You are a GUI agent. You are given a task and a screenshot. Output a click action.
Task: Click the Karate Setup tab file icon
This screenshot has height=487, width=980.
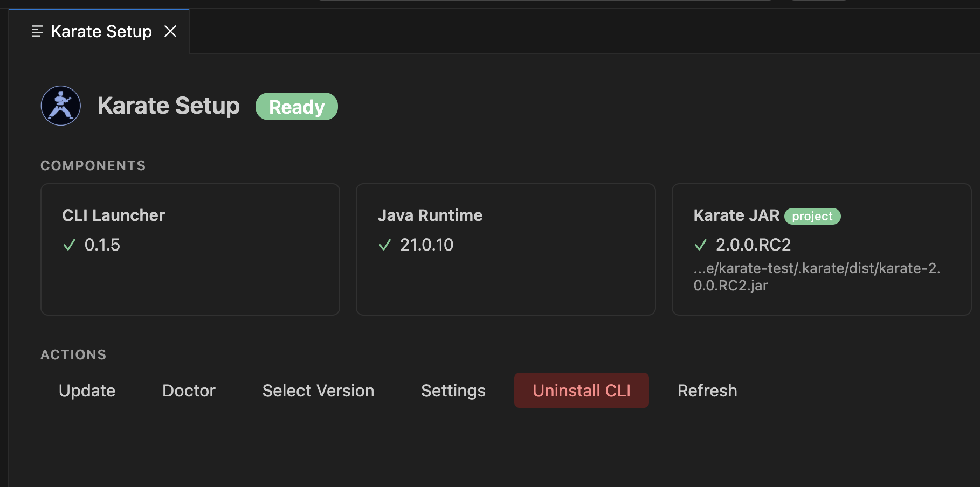click(37, 31)
